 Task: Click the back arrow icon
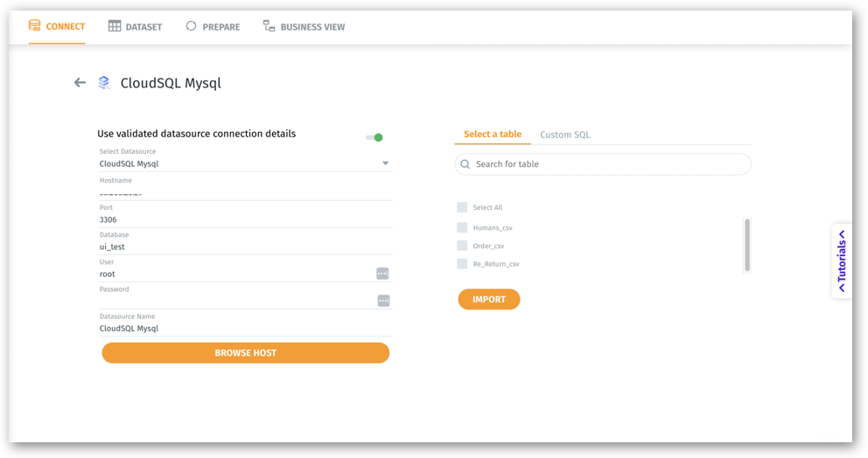tap(80, 83)
